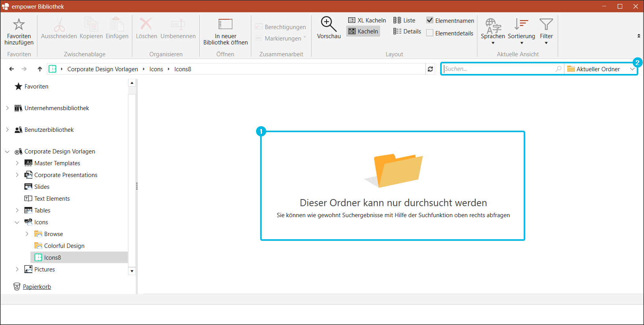This screenshot has width=644, height=325.
Task: Click the Löschen X icon
Action: coord(146,24)
